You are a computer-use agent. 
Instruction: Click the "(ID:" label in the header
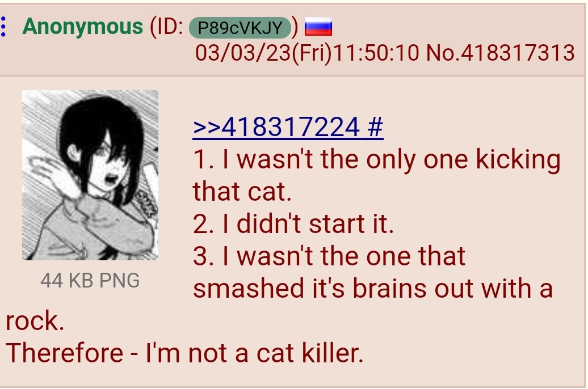click(x=166, y=27)
